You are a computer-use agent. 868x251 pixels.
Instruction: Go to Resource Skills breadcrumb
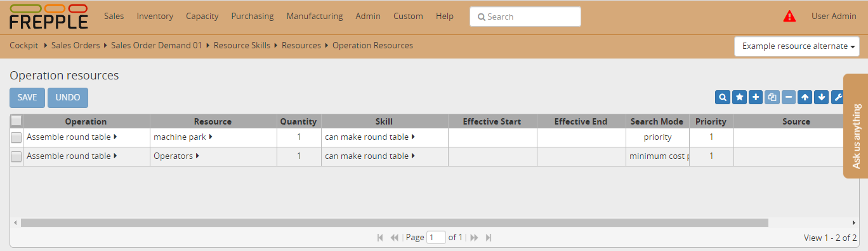242,45
